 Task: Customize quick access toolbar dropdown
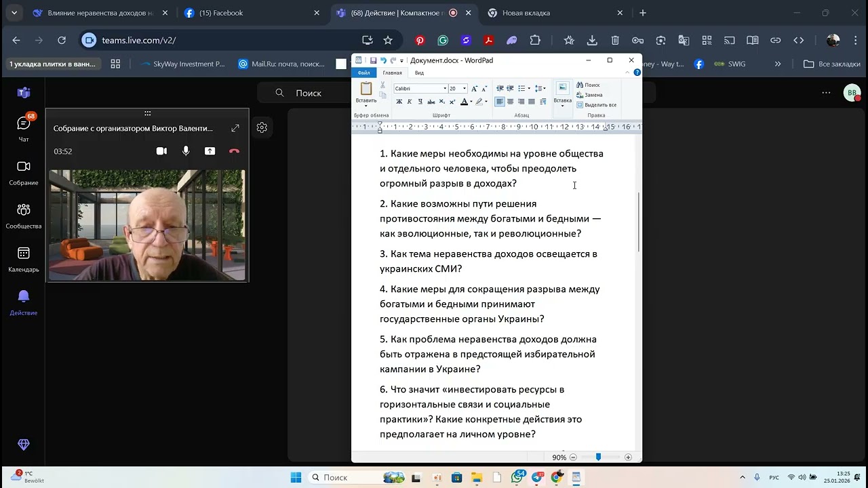[402, 61]
